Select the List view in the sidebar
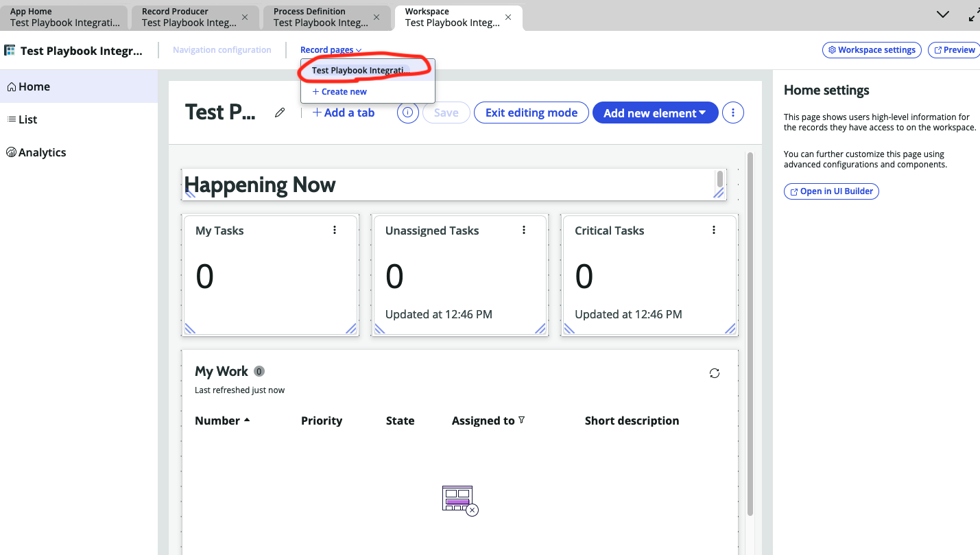Viewport: 980px width, 555px height. tap(28, 119)
